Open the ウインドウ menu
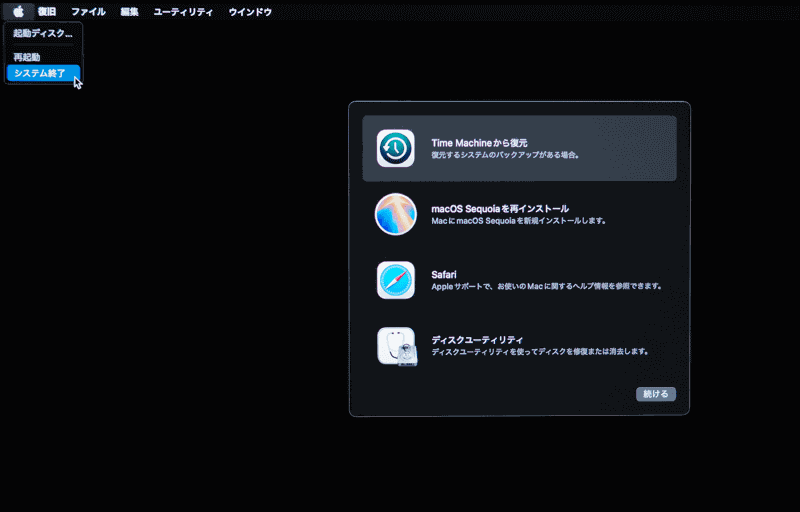The width and height of the screenshot is (800, 512). pyautogui.click(x=250, y=12)
